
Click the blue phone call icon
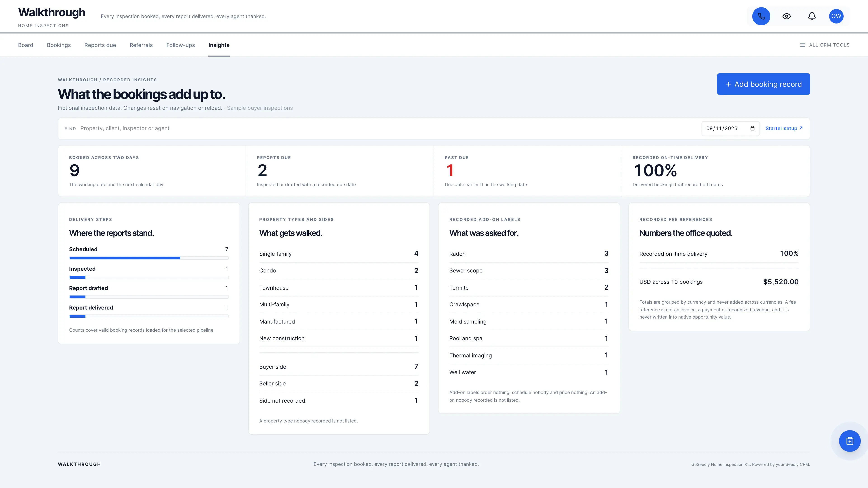tap(761, 16)
